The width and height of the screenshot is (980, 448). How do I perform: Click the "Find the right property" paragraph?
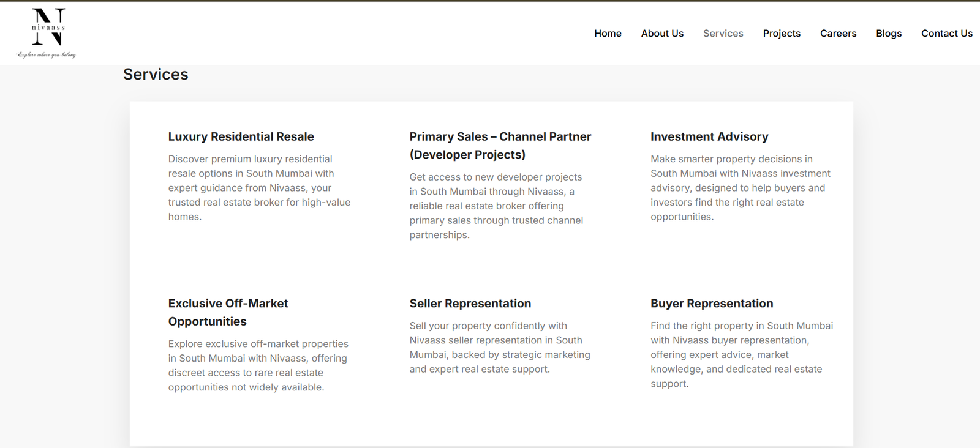[742, 355]
